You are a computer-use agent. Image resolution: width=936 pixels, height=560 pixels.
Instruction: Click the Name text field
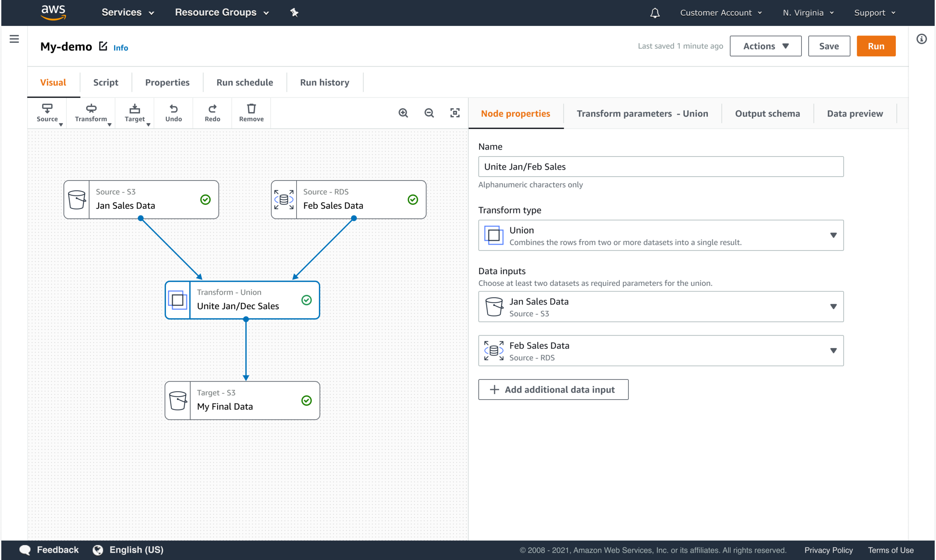click(x=660, y=166)
